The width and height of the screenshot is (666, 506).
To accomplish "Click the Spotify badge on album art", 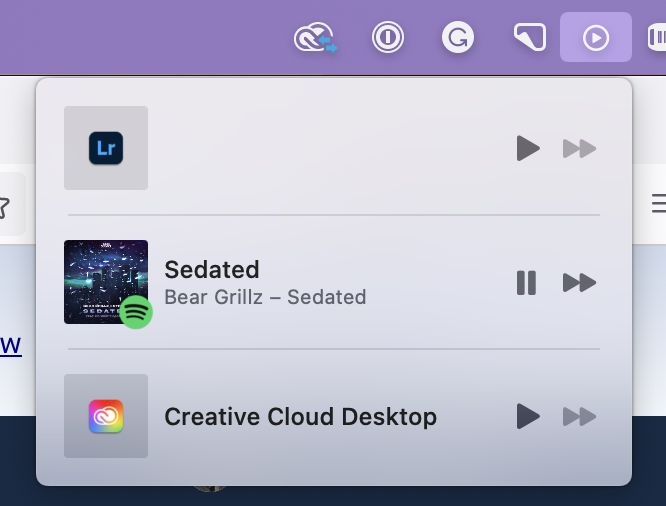I will pyautogui.click(x=136, y=312).
